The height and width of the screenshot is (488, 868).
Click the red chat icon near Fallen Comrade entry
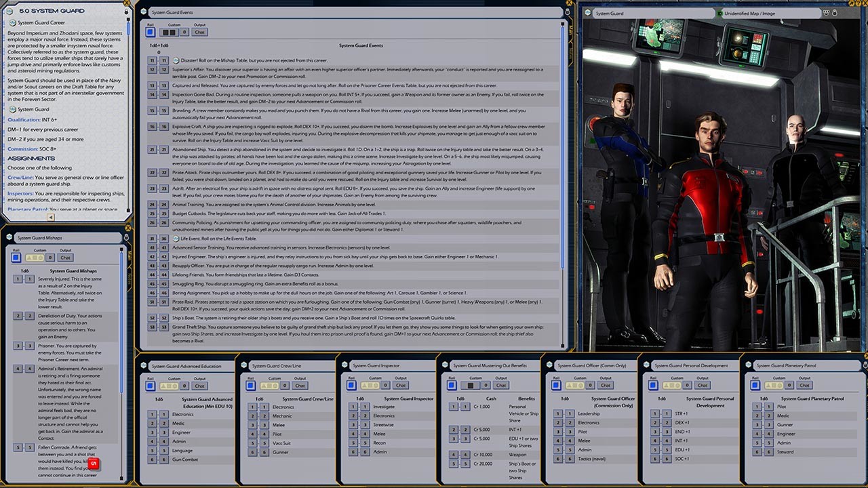tap(93, 464)
